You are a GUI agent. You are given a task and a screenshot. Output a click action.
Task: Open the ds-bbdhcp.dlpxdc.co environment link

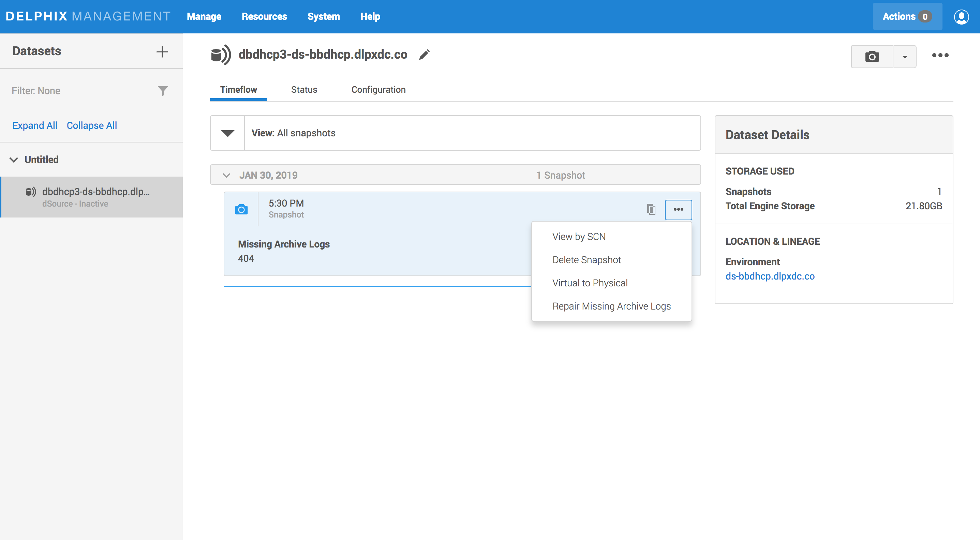coord(770,276)
